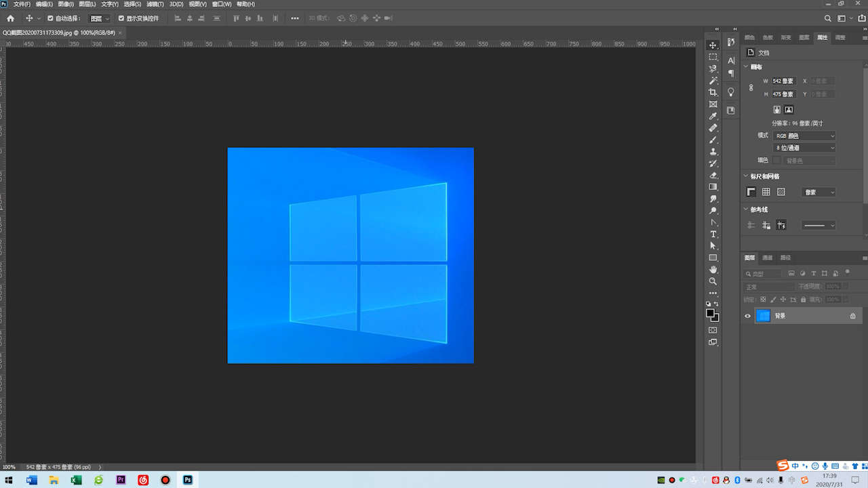
Task: Click the canvas width W field
Action: tap(784, 81)
